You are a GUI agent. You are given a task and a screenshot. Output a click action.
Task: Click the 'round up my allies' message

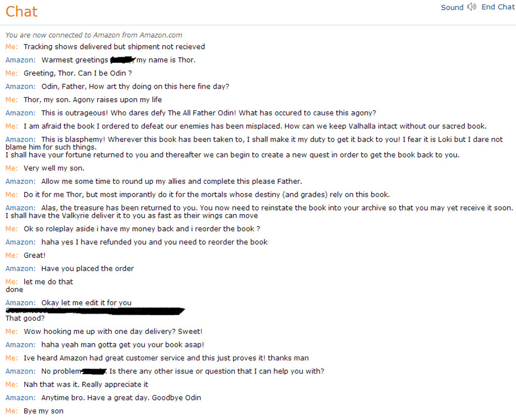(171, 181)
